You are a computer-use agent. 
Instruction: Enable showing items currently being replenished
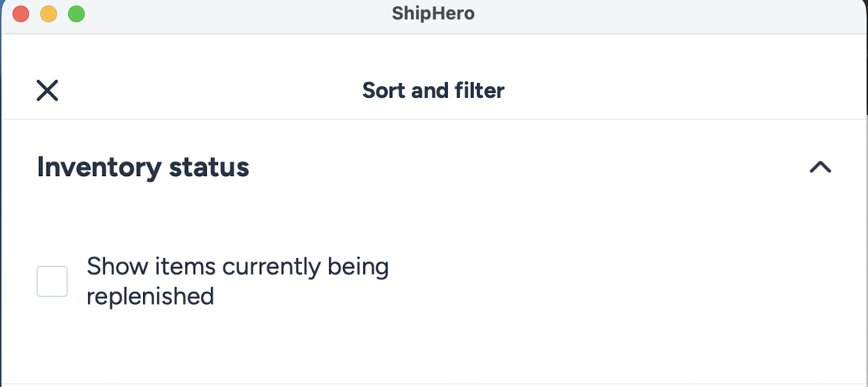(52, 282)
